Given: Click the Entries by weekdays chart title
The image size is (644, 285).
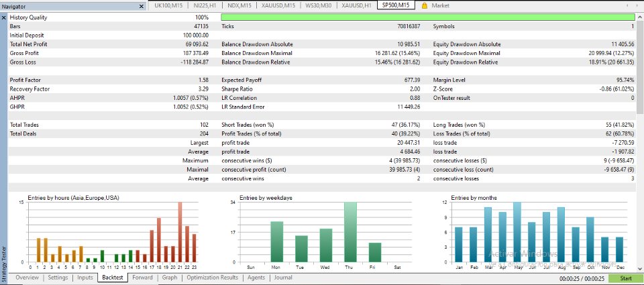Looking at the screenshot, I should point(266,198).
